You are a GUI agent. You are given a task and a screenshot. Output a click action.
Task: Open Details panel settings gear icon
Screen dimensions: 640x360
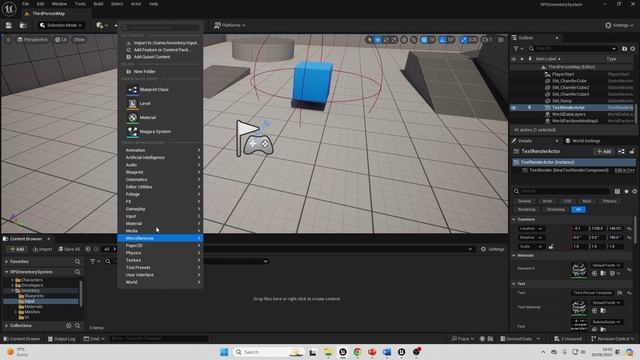[634, 191]
